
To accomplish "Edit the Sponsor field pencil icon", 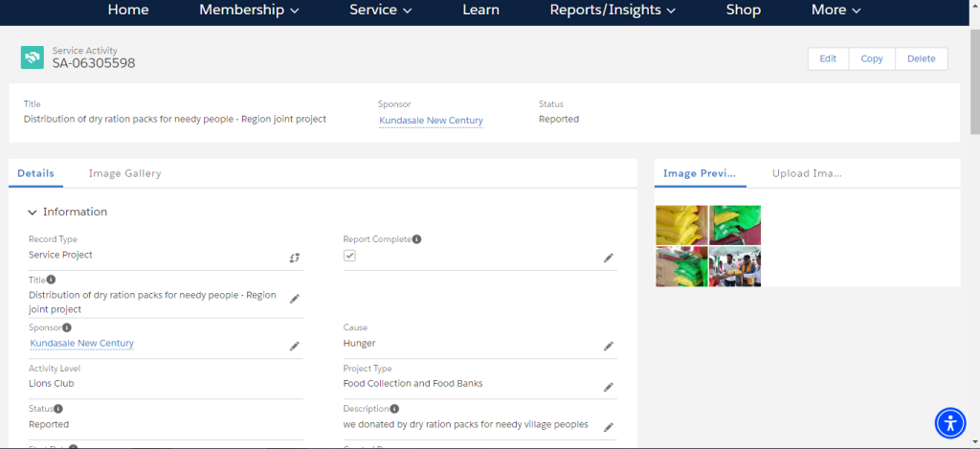I will [x=295, y=347].
